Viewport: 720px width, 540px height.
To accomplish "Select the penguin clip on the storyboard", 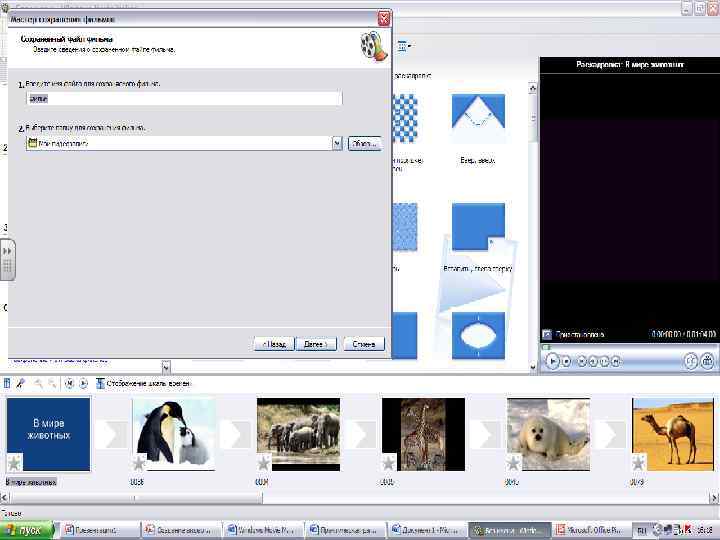I will click(174, 434).
